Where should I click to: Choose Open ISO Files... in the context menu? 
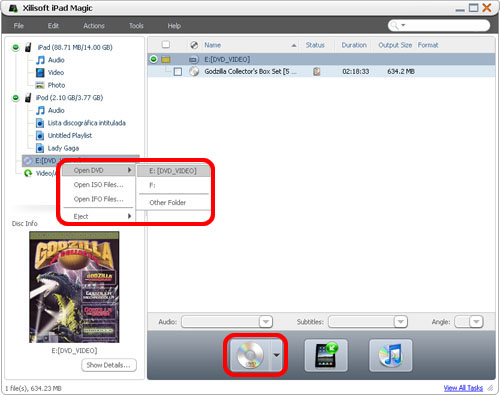(x=99, y=185)
